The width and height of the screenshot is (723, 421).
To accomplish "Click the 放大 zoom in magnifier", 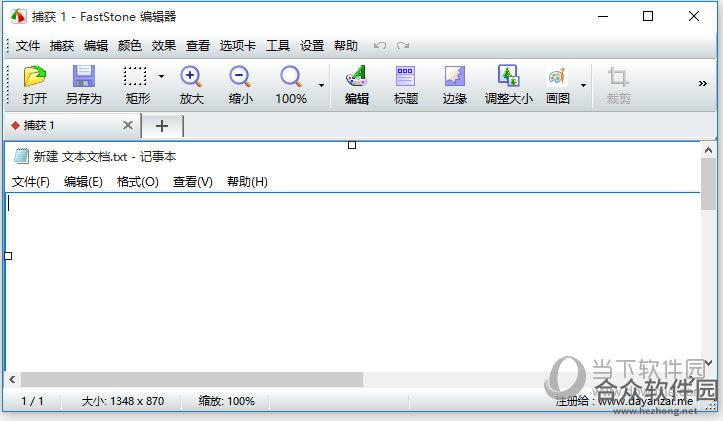I will click(191, 76).
